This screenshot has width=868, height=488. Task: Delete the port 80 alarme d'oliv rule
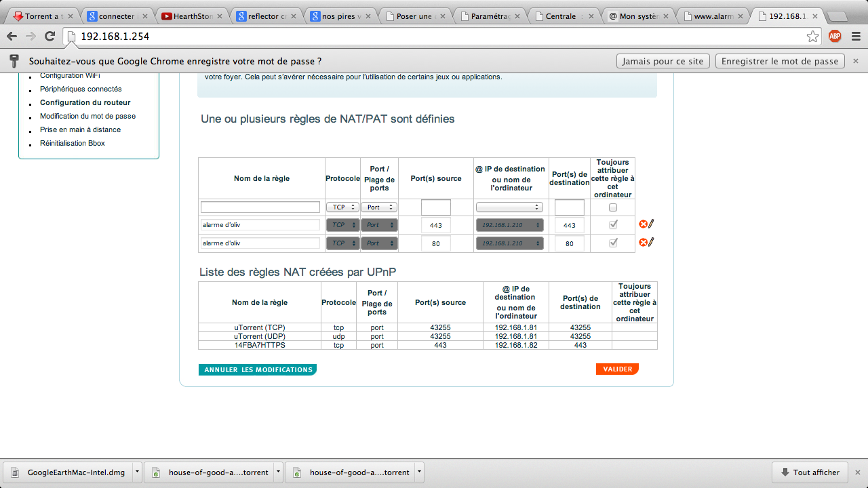tap(643, 243)
